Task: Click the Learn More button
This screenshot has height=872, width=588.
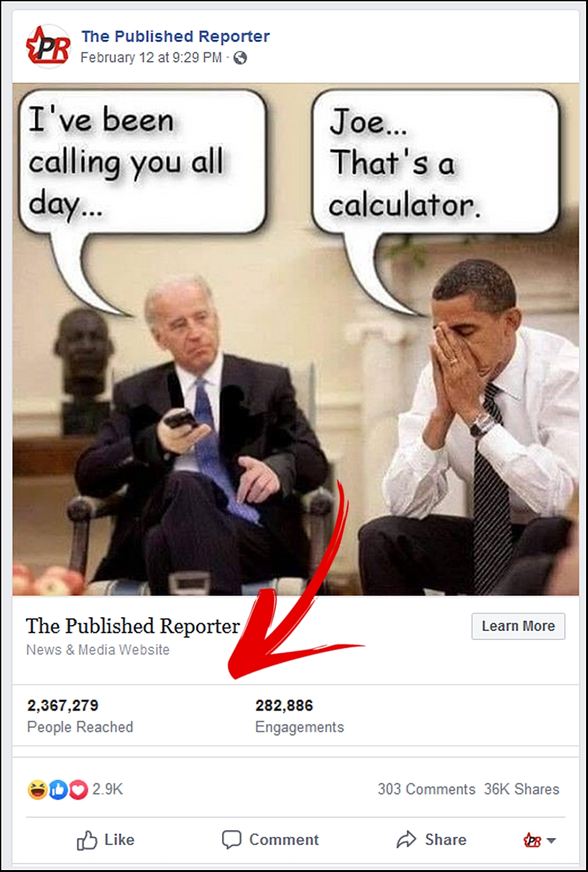Action: [x=518, y=626]
